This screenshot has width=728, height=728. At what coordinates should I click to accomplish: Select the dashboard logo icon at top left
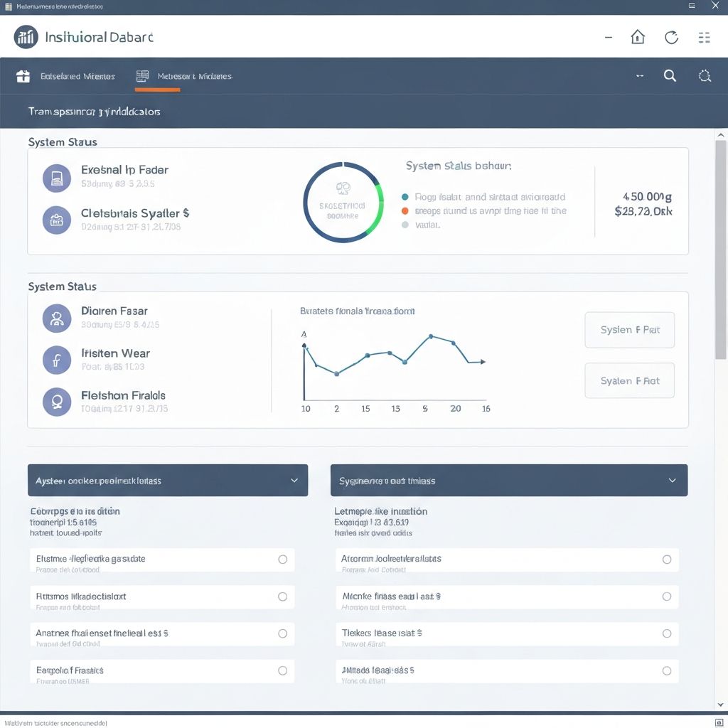[x=26, y=36]
